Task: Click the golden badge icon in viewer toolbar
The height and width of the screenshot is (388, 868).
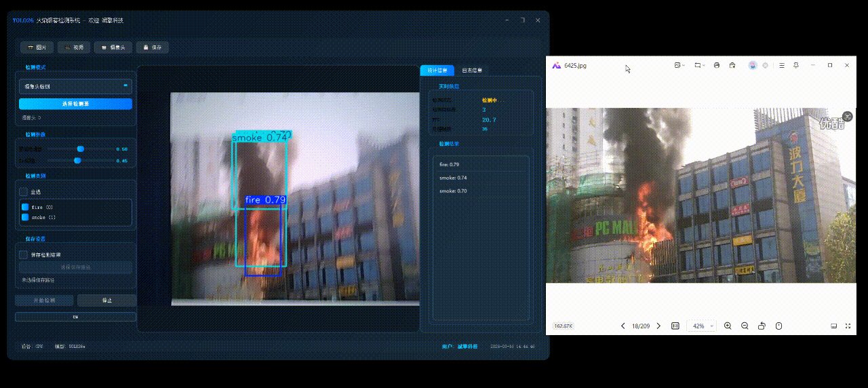Action: click(x=765, y=65)
